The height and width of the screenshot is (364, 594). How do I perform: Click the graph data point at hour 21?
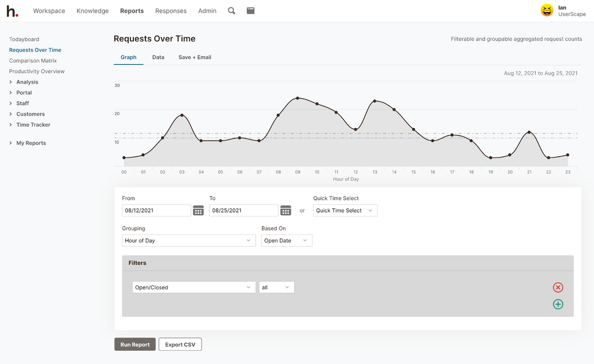tap(529, 132)
